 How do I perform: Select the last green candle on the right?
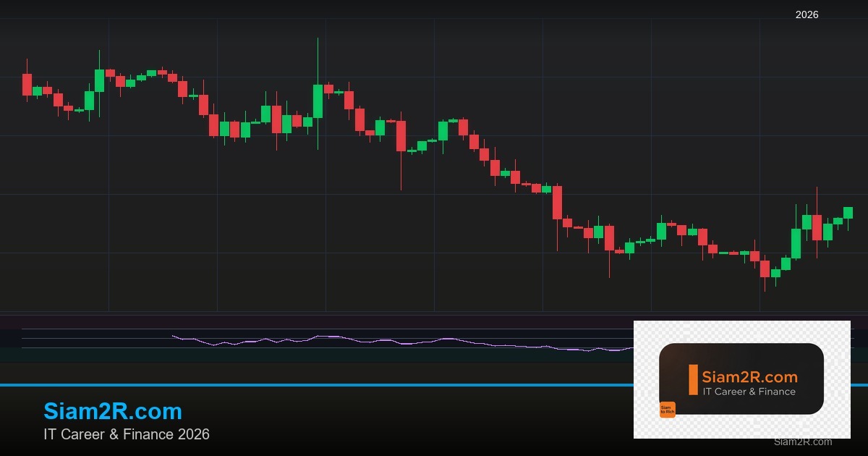click(847, 214)
